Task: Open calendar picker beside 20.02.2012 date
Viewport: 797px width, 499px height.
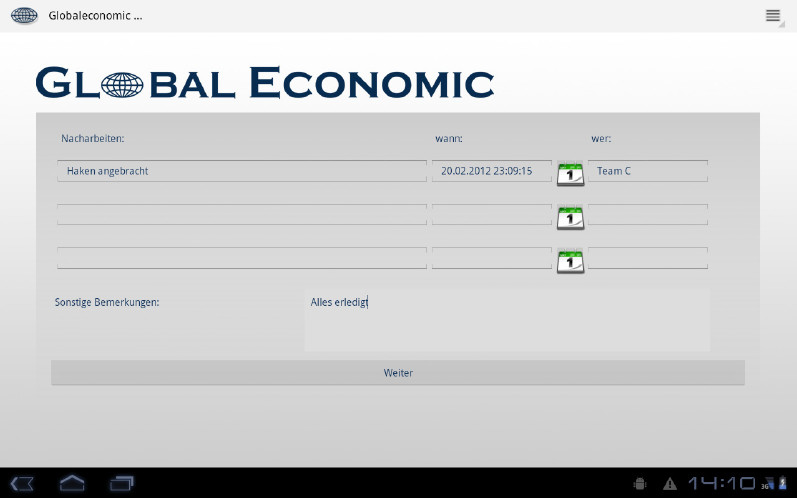Action: tap(570, 174)
